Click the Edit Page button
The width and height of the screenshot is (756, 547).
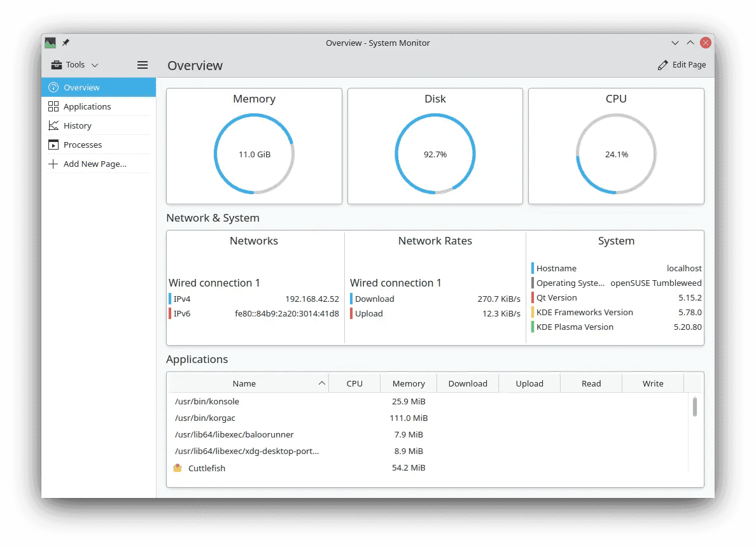pyautogui.click(x=682, y=64)
